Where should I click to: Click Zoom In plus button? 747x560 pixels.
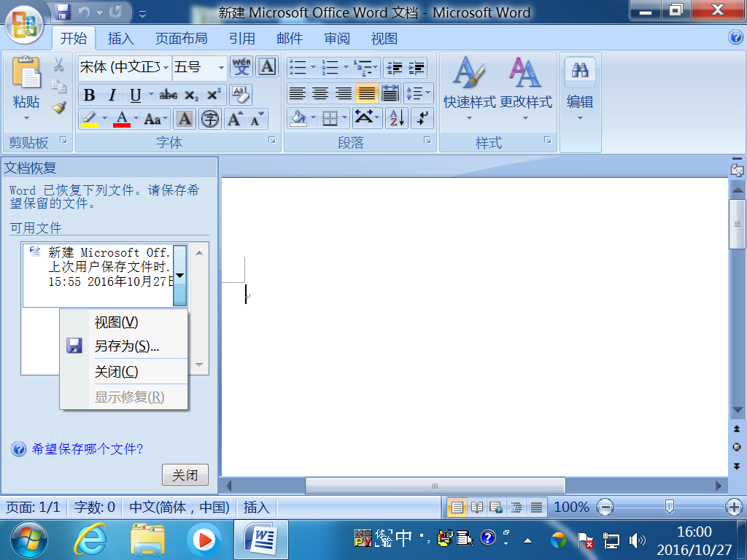coord(734,507)
